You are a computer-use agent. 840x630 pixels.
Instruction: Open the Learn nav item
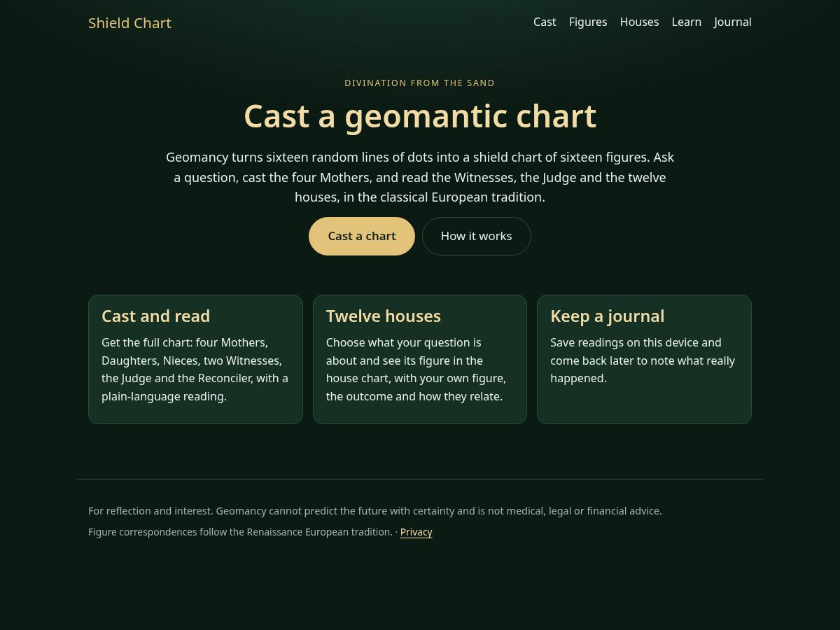click(687, 22)
